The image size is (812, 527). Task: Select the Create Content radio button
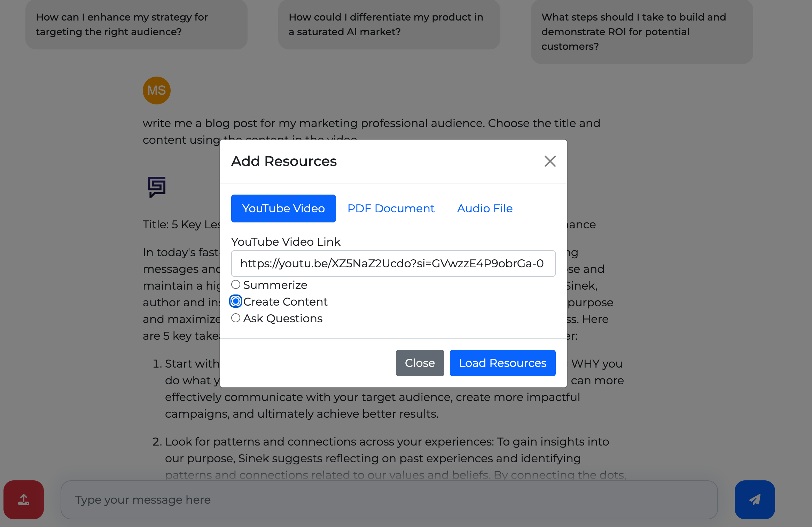[x=236, y=301]
